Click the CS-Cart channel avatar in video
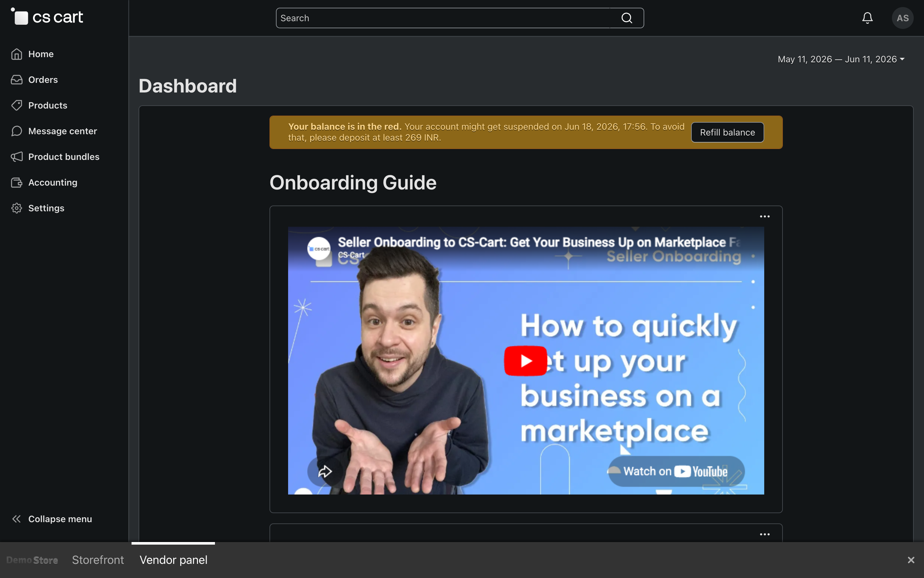The width and height of the screenshot is (924, 578). 319,249
